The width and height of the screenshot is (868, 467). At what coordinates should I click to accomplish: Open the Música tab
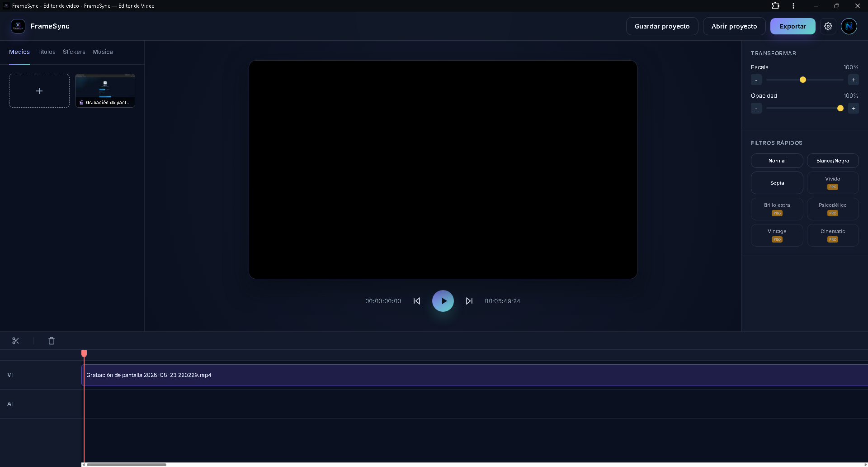[103, 52]
